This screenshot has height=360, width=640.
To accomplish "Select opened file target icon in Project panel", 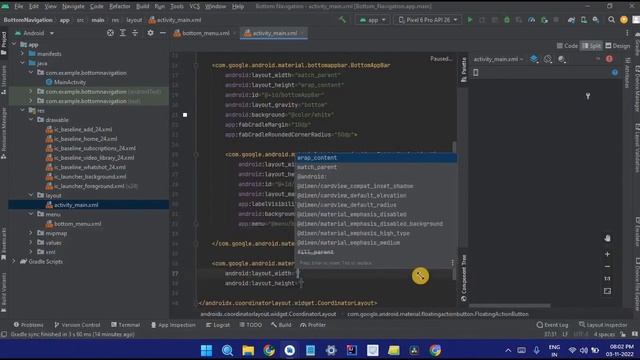I will pyautogui.click(x=110, y=33).
